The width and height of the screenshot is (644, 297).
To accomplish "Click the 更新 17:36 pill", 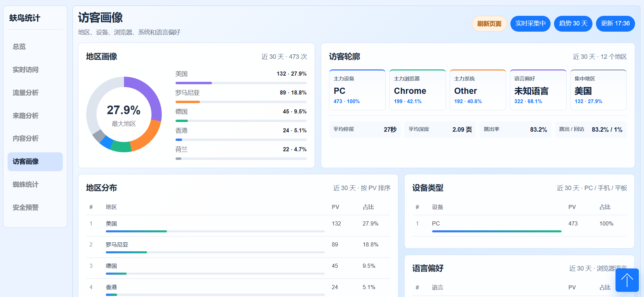I will click(615, 24).
